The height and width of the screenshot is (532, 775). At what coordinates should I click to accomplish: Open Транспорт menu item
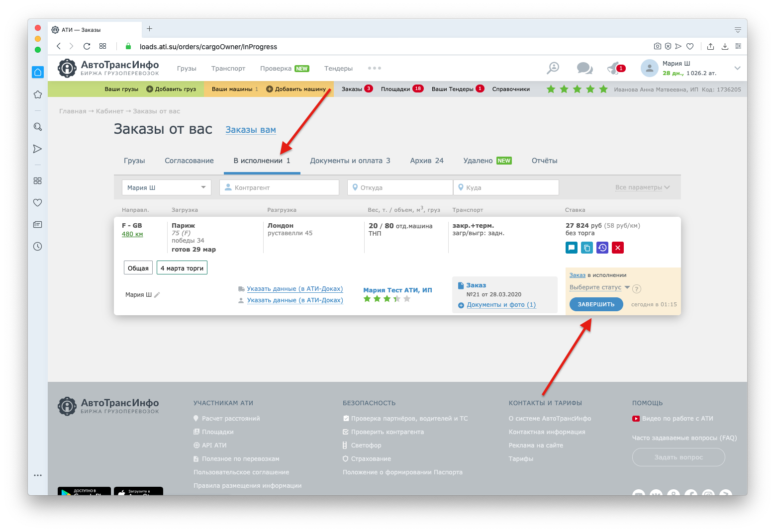click(x=228, y=68)
